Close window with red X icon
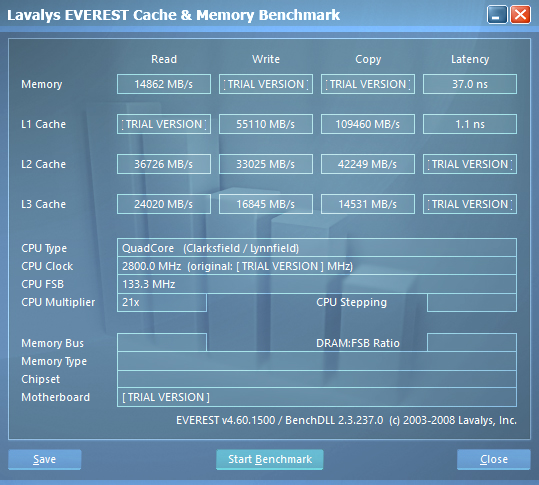The image size is (539, 485). 520,15
